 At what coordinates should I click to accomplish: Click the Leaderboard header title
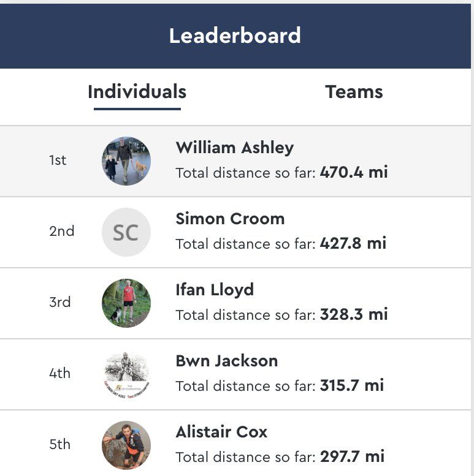tap(235, 36)
